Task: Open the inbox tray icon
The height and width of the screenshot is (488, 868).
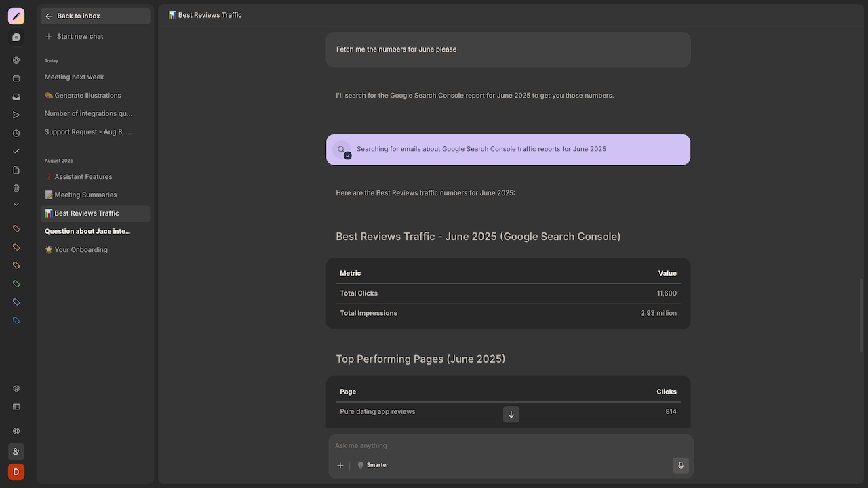Action: coord(16,97)
